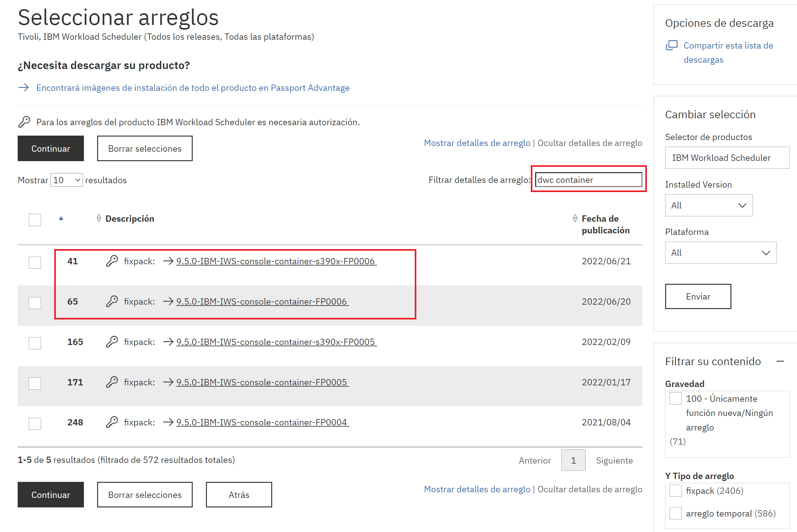Viewport: 797px width, 532px height.
Task: Select checkbox for row 165
Action: click(35, 343)
